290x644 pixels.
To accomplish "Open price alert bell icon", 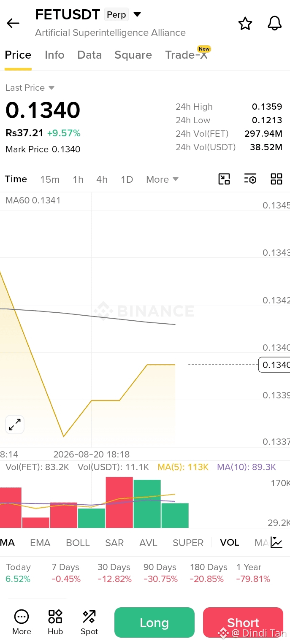I will (275, 23).
